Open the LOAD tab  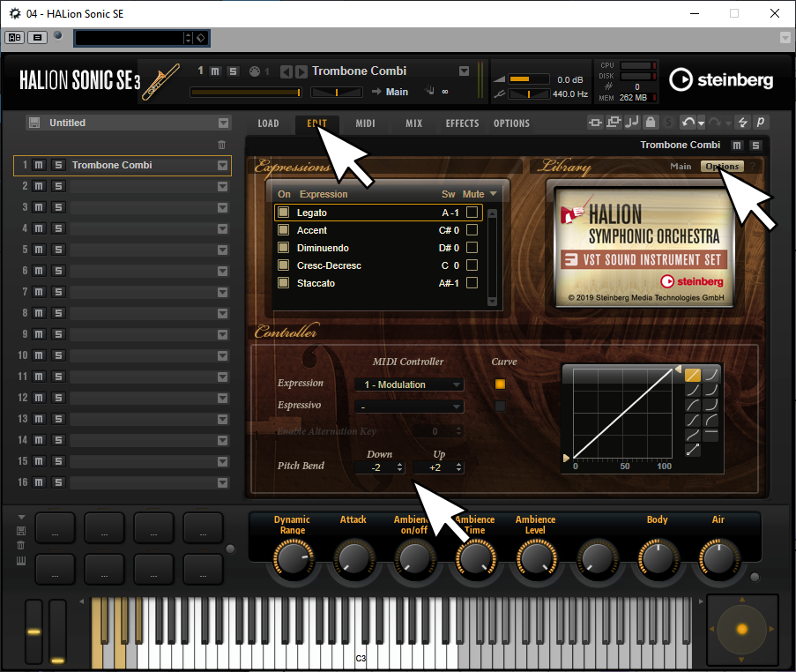pyautogui.click(x=268, y=123)
